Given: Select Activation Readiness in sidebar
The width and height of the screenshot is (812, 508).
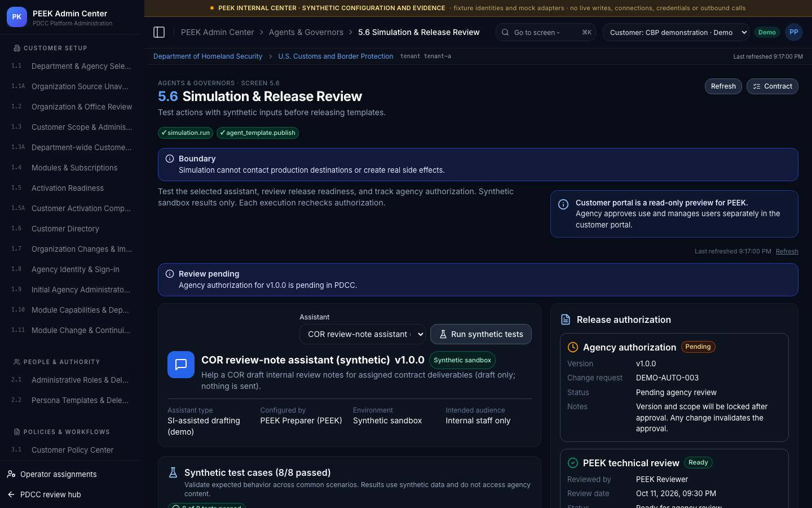Looking at the screenshot, I should [x=72, y=188].
